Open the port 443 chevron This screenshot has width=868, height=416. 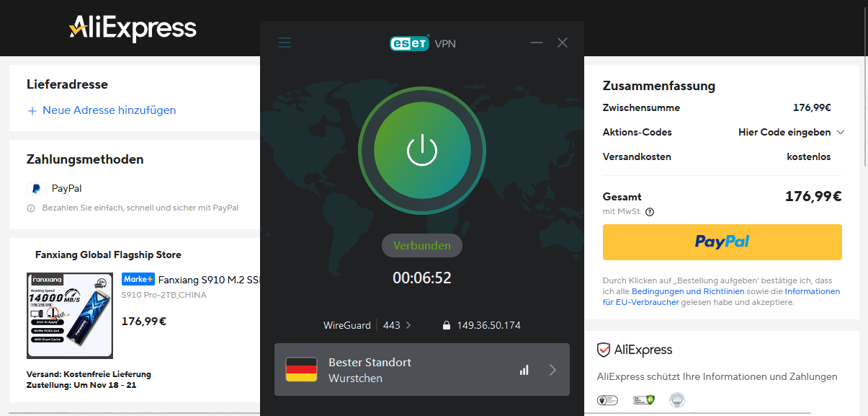(x=408, y=325)
